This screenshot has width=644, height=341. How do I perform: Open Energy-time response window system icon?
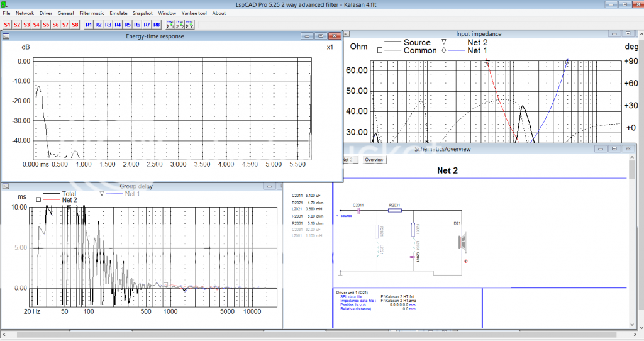(6, 36)
